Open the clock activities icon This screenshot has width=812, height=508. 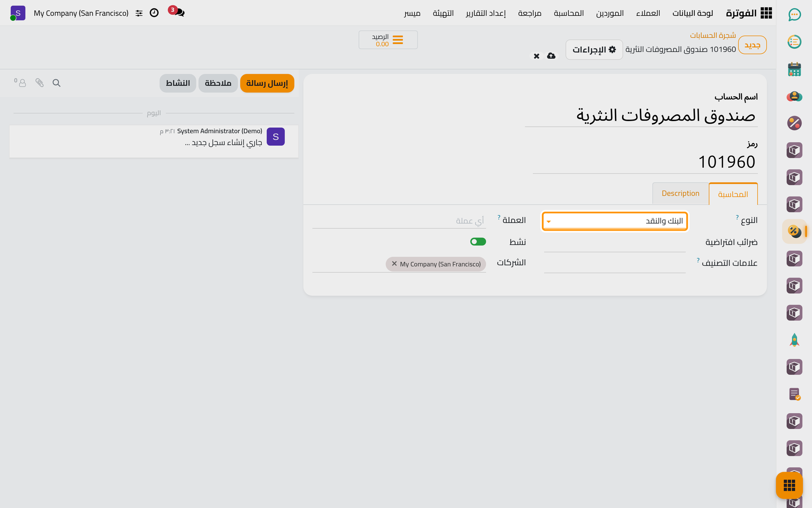[154, 13]
